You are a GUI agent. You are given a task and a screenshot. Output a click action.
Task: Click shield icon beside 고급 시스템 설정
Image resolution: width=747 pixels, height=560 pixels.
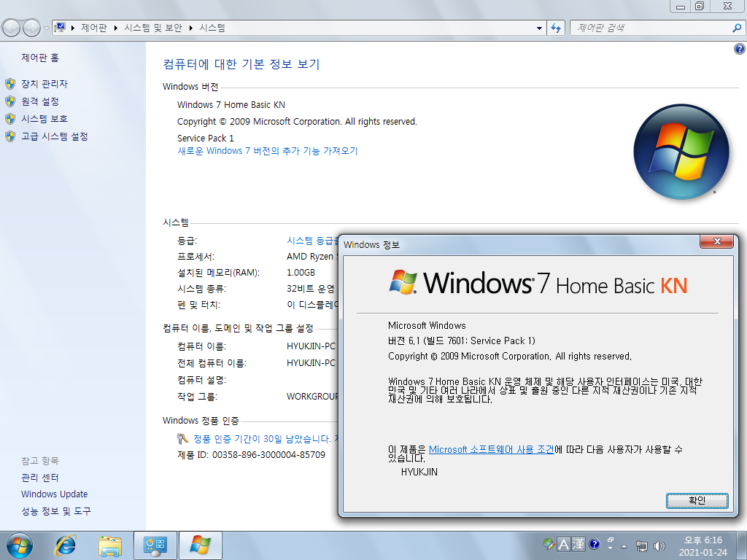pyautogui.click(x=10, y=136)
